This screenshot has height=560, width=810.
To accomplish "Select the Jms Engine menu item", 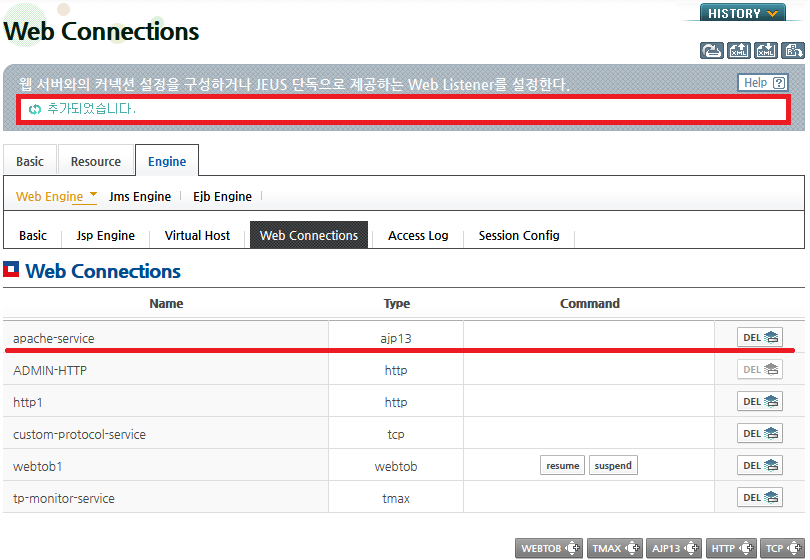I will [x=139, y=196].
